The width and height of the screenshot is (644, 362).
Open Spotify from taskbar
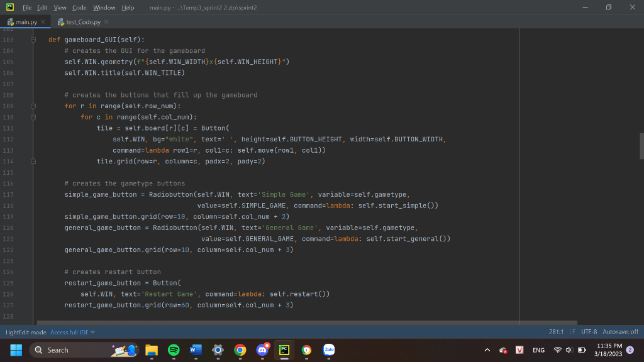(x=174, y=350)
